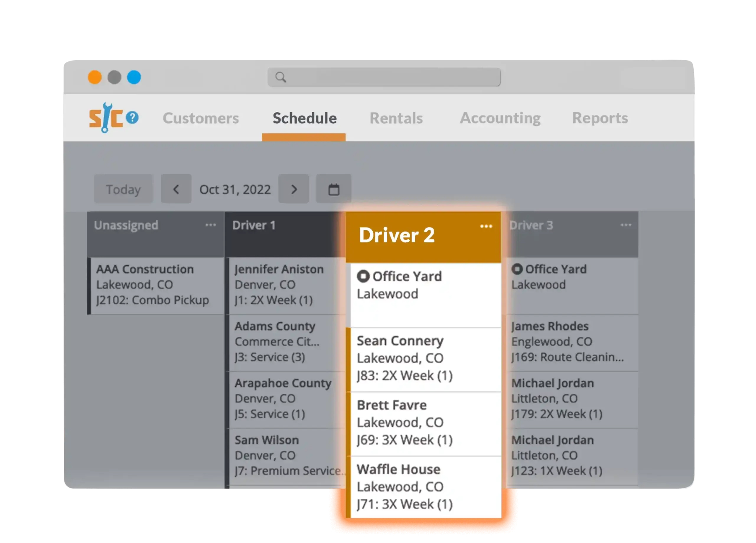Open the calendar date picker icon
Screen dimensions: 756x543
tap(333, 189)
